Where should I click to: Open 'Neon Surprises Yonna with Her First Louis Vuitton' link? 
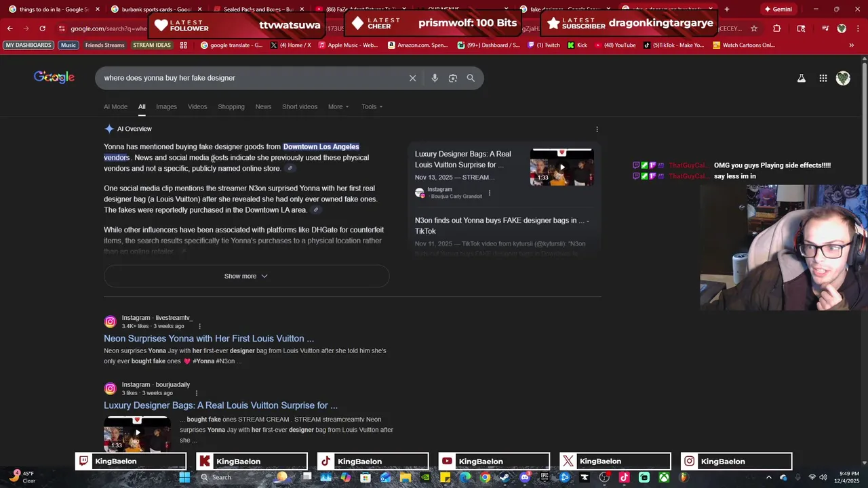tap(209, 338)
